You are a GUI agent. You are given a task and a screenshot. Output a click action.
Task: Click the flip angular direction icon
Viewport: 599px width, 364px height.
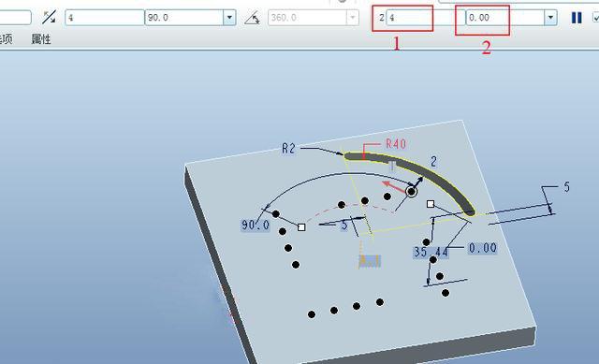click(49, 18)
